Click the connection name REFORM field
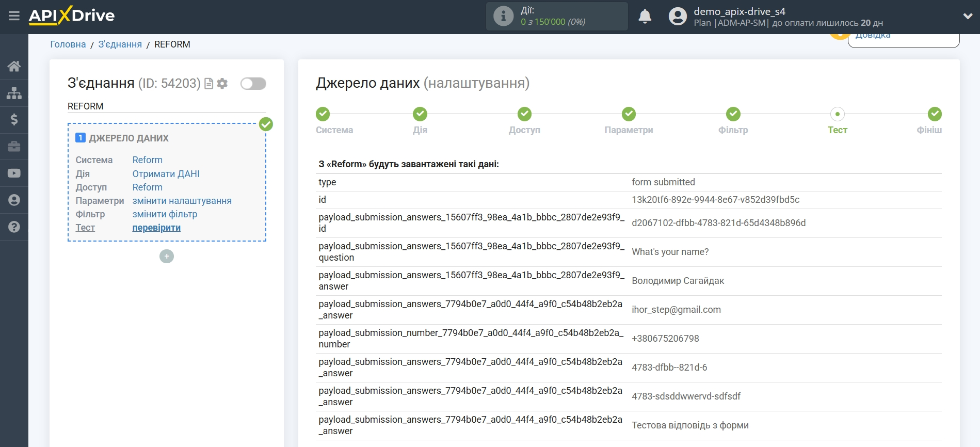This screenshot has width=980, height=447. (x=167, y=106)
